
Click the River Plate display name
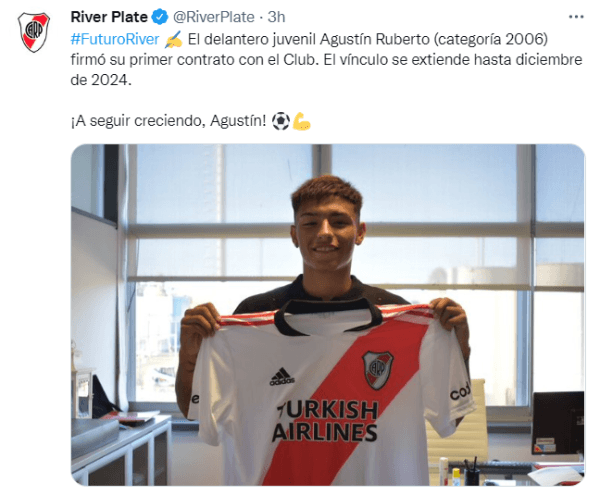tap(109, 17)
